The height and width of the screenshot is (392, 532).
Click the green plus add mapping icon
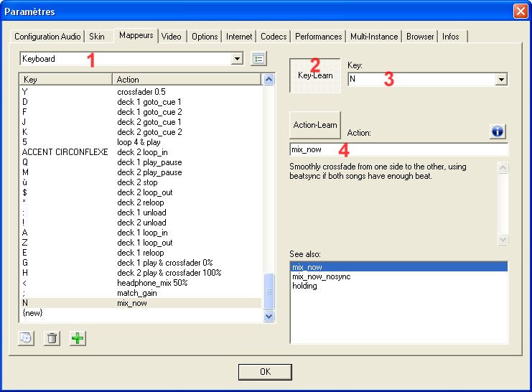click(77, 338)
